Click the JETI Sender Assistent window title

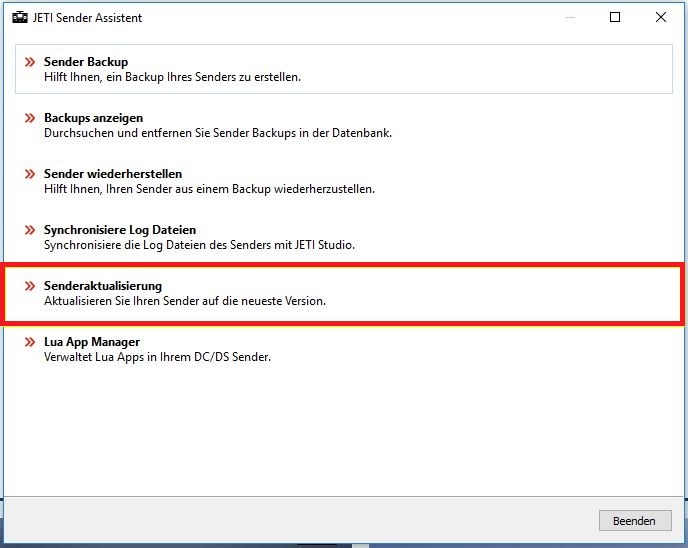87,18
